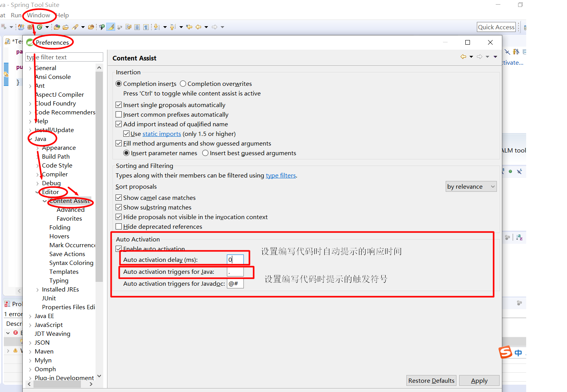Expand Cloud Foundry tree node
This screenshot has width=567, height=392.
point(30,104)
